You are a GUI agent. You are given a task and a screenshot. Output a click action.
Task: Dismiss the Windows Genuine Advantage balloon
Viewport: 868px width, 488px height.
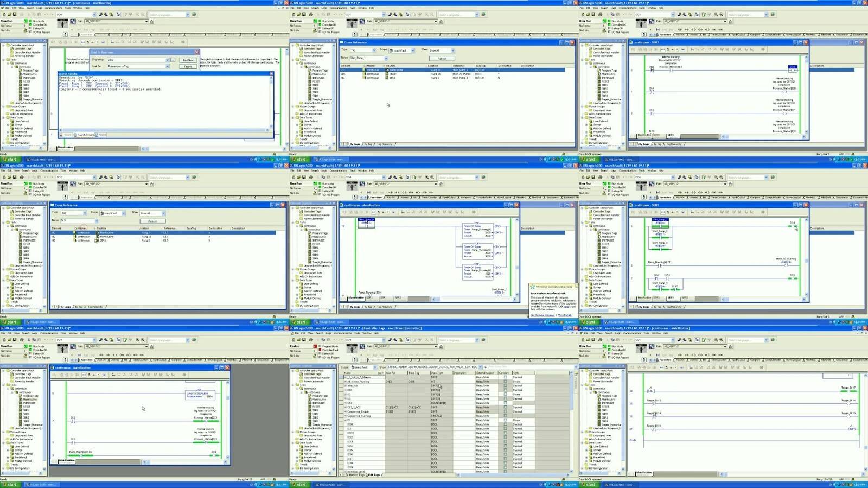click(576, 287)
